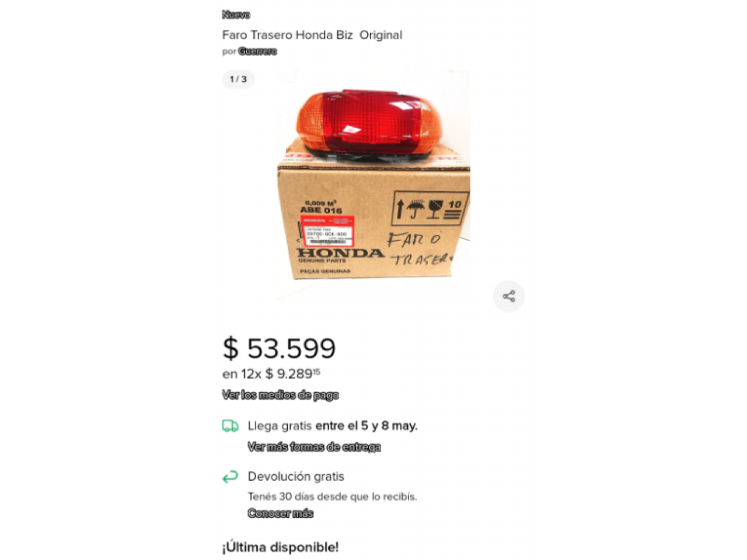Screen dimensions: 747x560
Task: Open Ver más formas de entrega link
Action: point(314,447)
